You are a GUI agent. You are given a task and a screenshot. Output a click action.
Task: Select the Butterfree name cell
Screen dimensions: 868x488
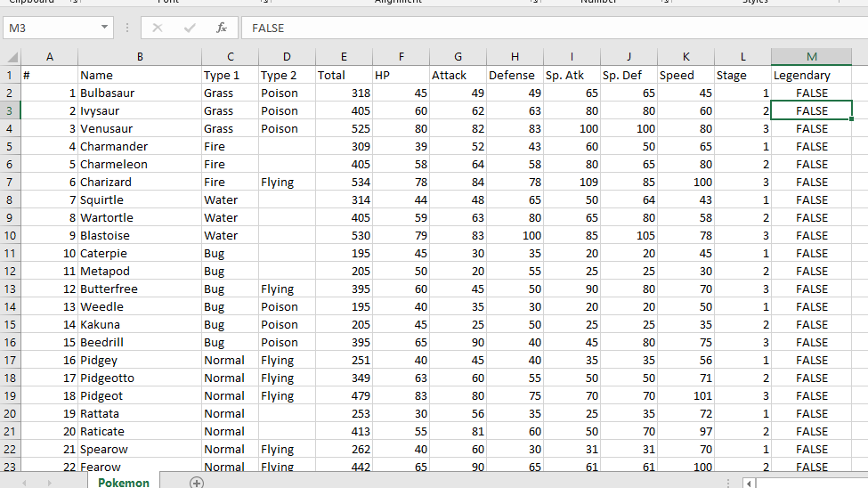(140, 289)
